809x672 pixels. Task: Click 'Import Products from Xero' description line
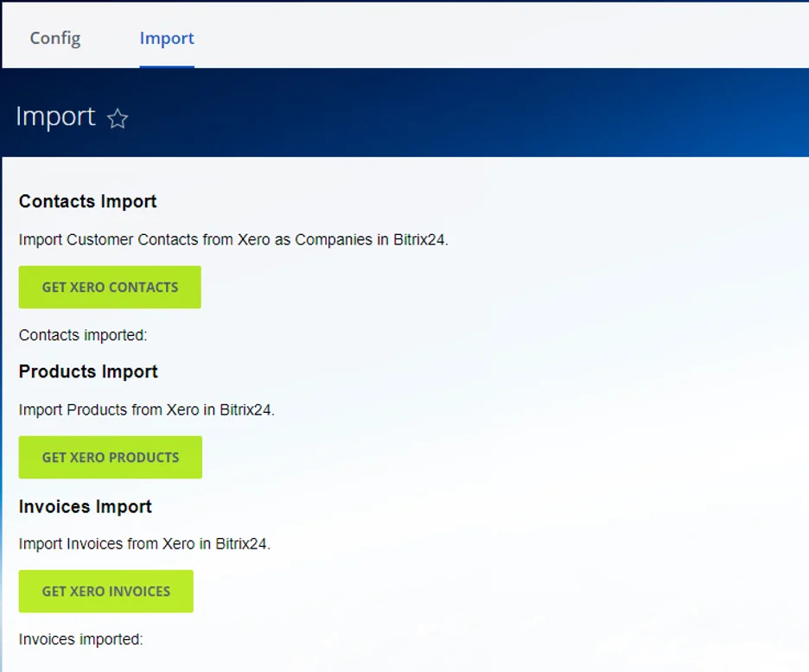coord(146,409)
